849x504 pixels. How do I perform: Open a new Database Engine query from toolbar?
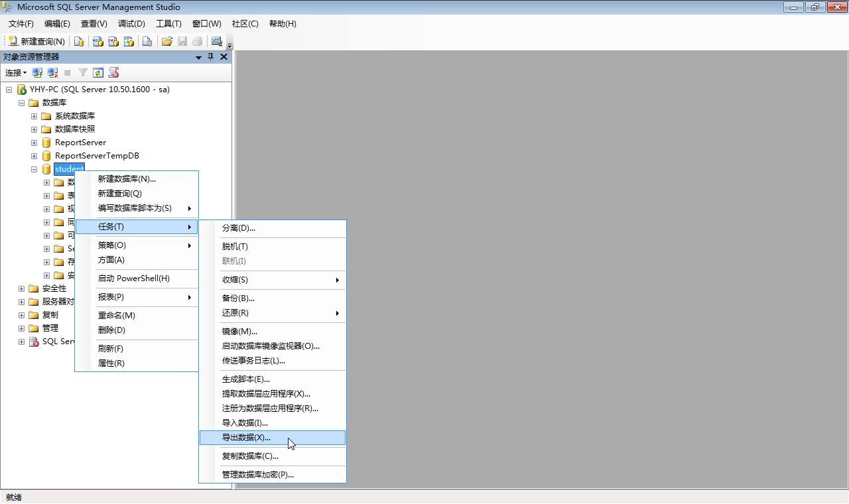(79, 41)
